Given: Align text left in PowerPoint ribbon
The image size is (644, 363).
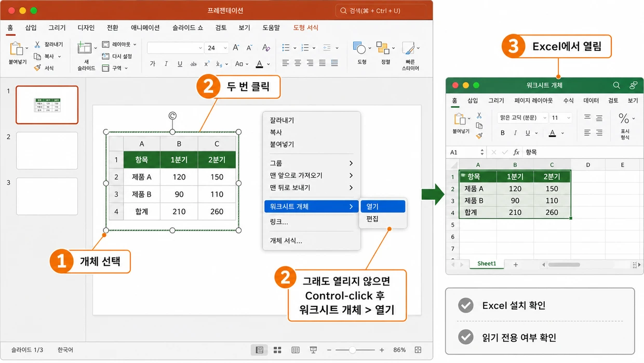Looking at the screenshot, I should [x=285, y=63].
